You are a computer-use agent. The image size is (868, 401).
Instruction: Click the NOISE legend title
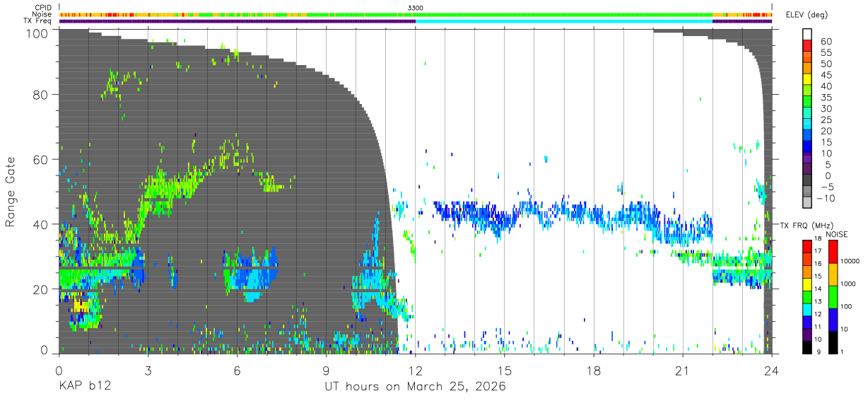836,234
